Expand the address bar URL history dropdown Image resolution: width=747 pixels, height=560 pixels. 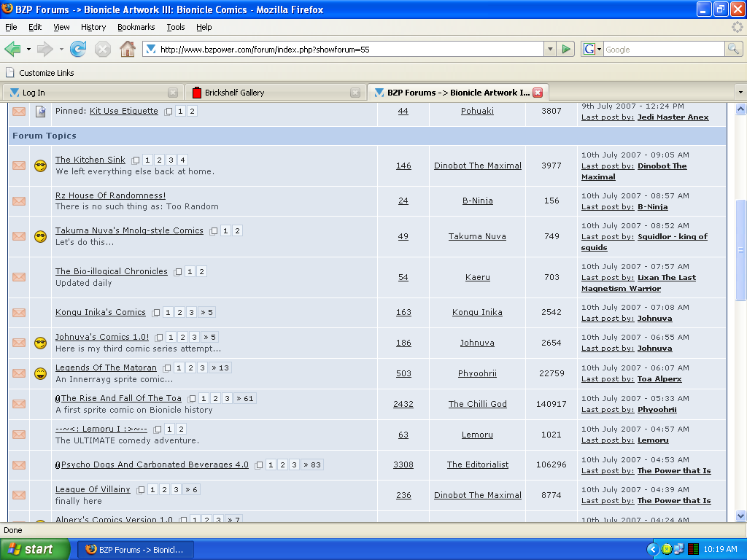coord(550,49)
